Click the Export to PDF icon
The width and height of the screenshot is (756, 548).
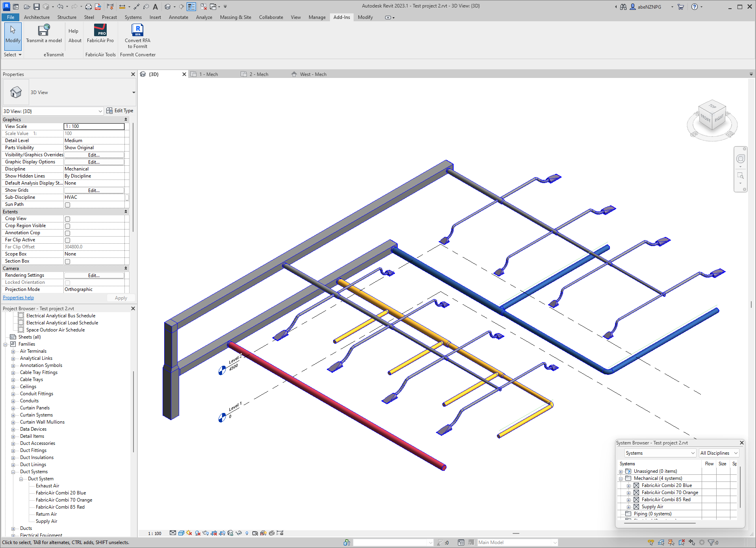98,6
